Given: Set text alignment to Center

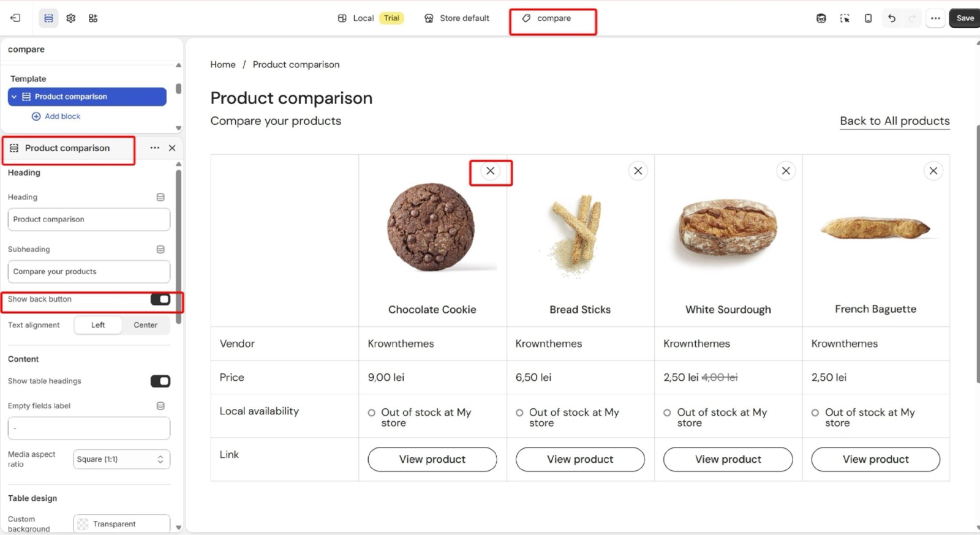Looking at the screenshot, I should 146,325.
